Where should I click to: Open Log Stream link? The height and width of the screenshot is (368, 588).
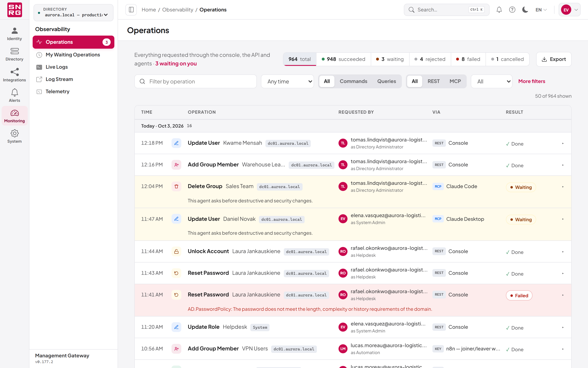coord(73,79)
